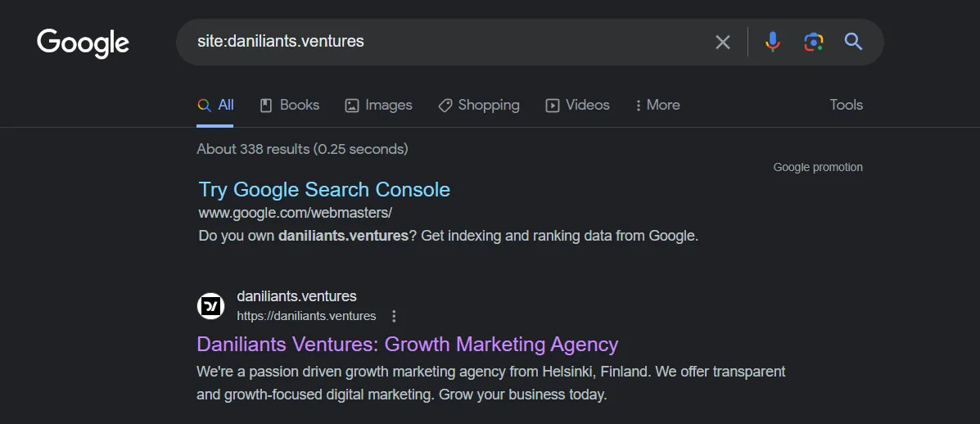The height and width of the screenshot is (424, 980).
Task: Switch to the Shopping tab
Action: point(479,105)
